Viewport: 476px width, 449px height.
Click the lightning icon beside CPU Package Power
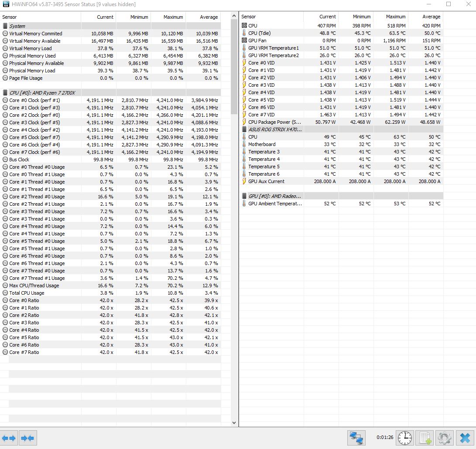coord(244,122)
